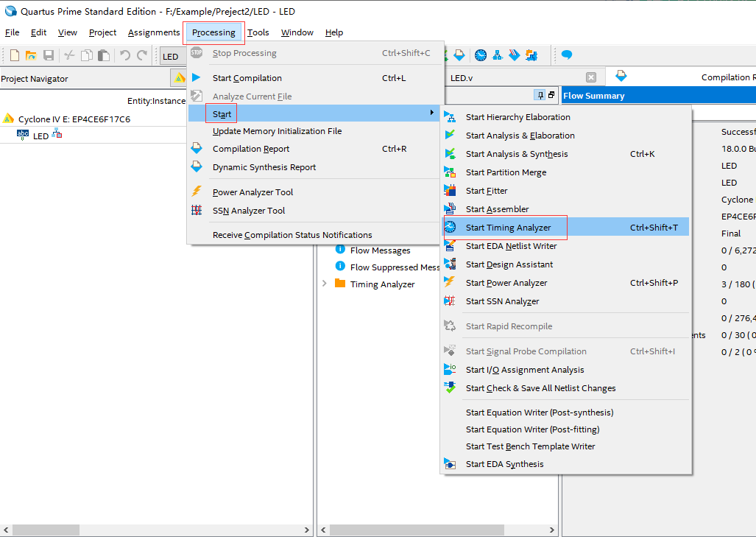Open the File menu

click(12, 32)
